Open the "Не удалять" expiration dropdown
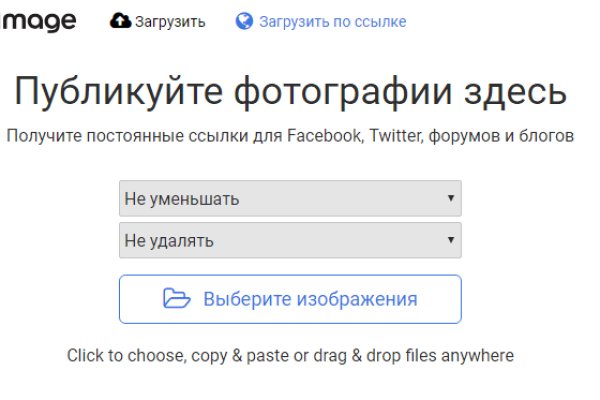Viewport: 600px width, 400px height. coord(280,240)
